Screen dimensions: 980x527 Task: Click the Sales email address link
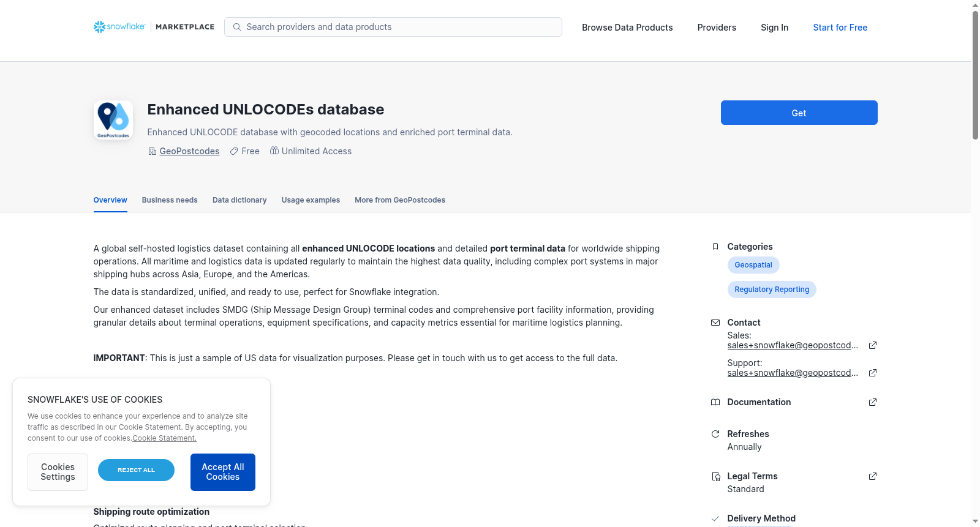pos(793,345)
